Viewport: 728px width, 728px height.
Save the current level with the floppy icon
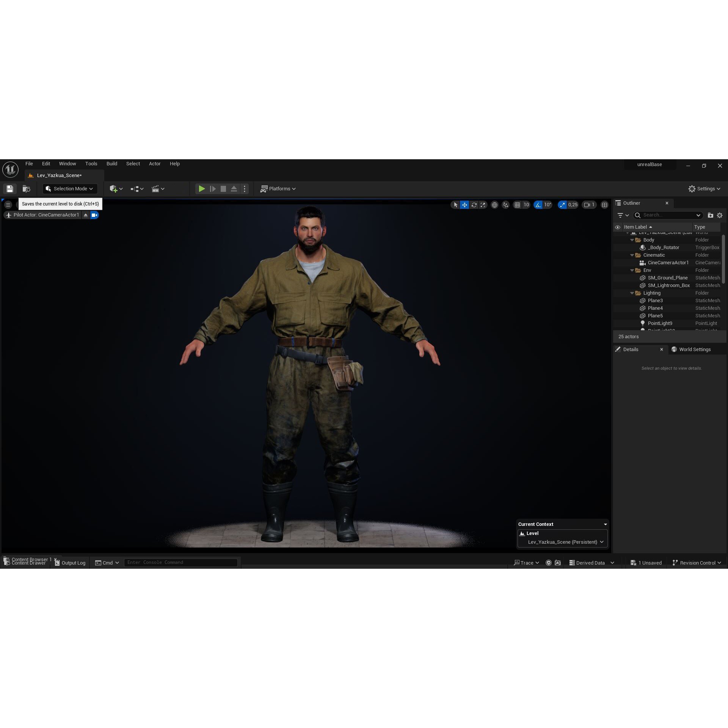coord(10,188)
